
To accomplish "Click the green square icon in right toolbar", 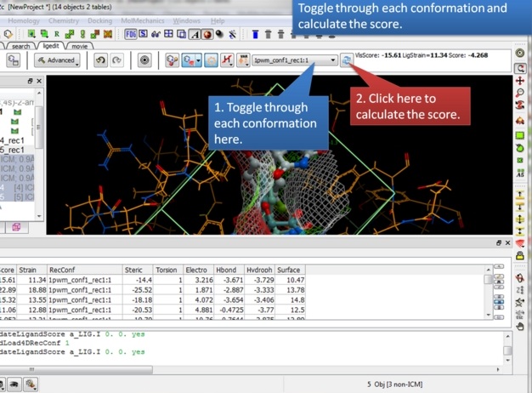I will click(520, 134).
